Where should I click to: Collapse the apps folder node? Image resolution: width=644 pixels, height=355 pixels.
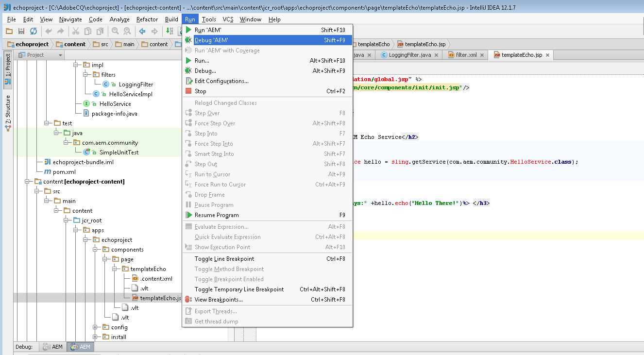click(x=76, y=230)
